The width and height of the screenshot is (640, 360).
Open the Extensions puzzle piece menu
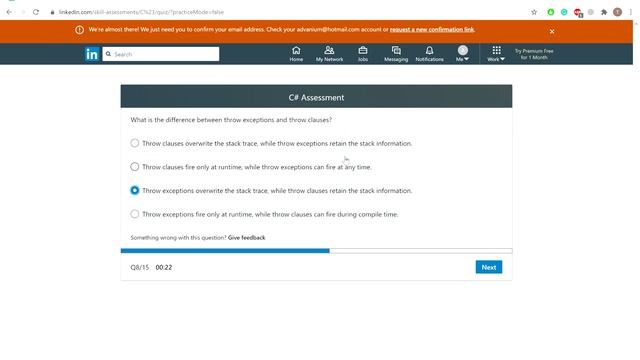pos(604,12)
